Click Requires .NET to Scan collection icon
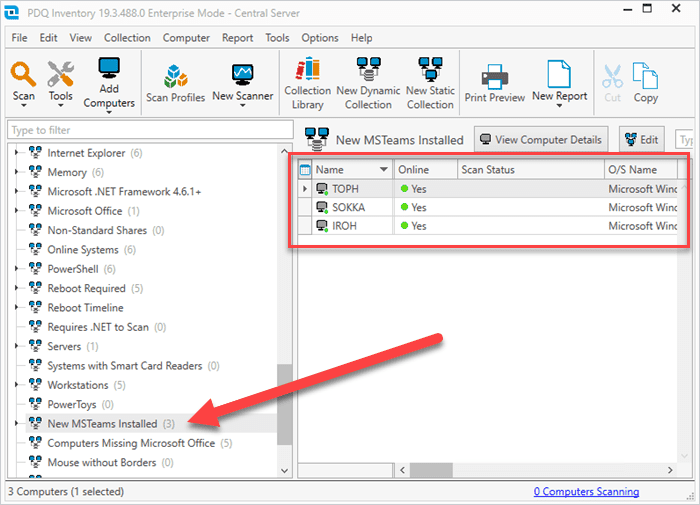The image size is (700, 505). (35, 327)
